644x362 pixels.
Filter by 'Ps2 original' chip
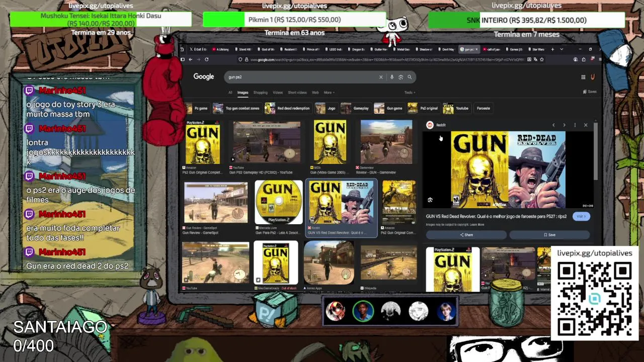(x=424, y=108)
